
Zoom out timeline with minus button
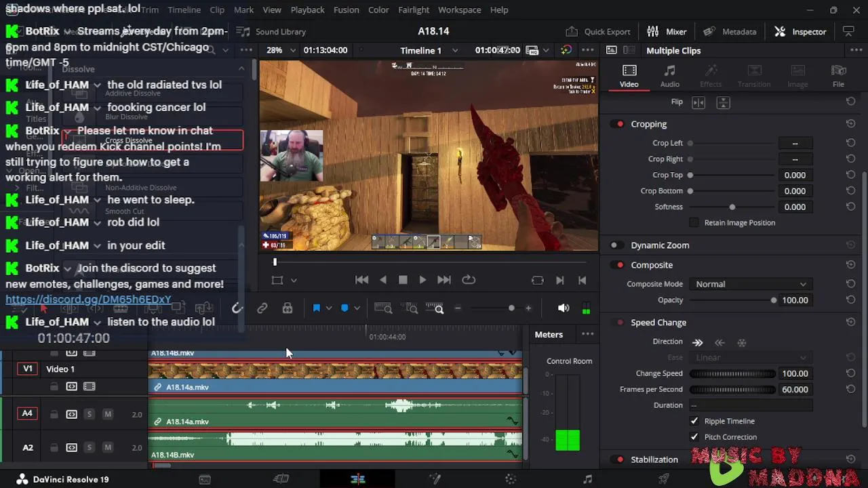tap(458, 308)
